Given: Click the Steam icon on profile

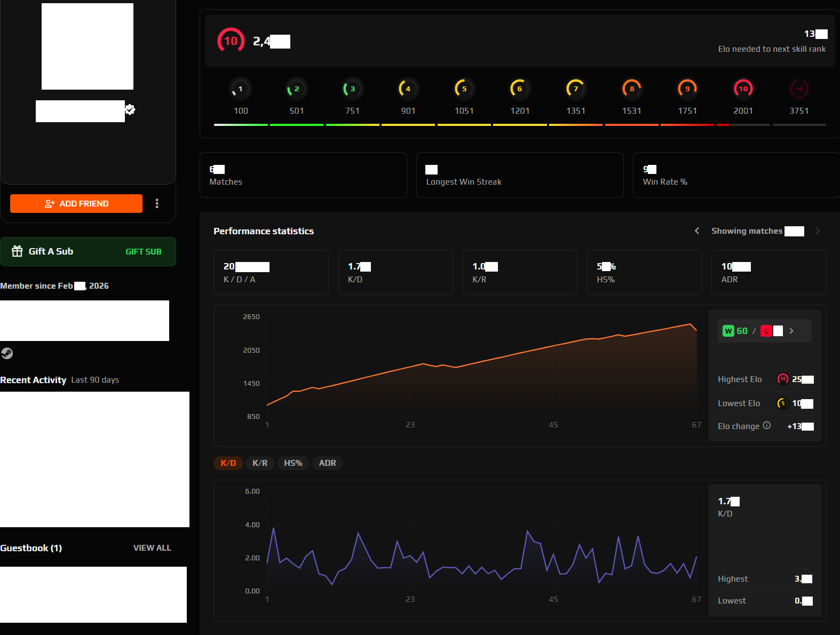Looking at the screenshot, I should [x=7, y=353].
